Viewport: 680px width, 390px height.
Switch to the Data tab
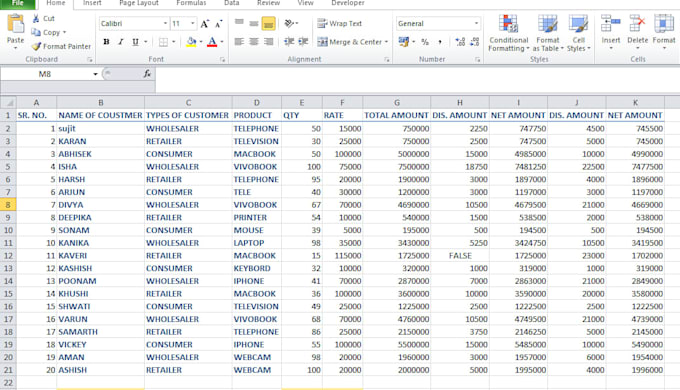click(232, 3)
